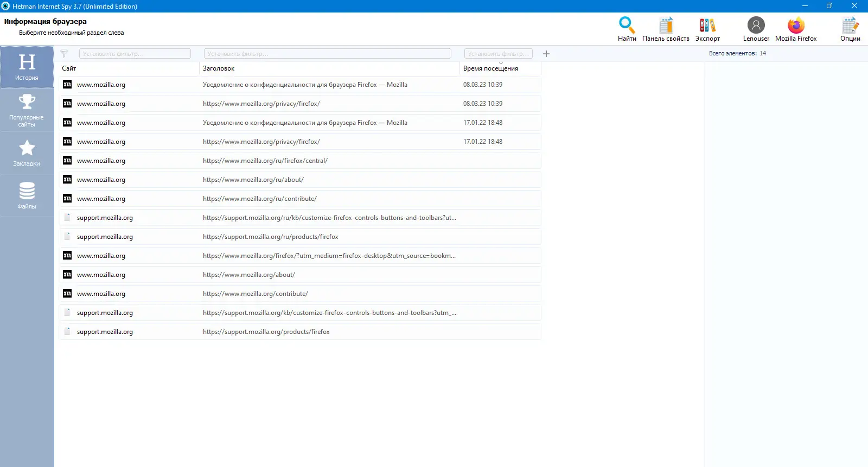Image resolution: width=868 pixels, height=467 pixels.
Task: Click 17.01.22 18:48 in the Уведомление row
Action: coord(483,123)
